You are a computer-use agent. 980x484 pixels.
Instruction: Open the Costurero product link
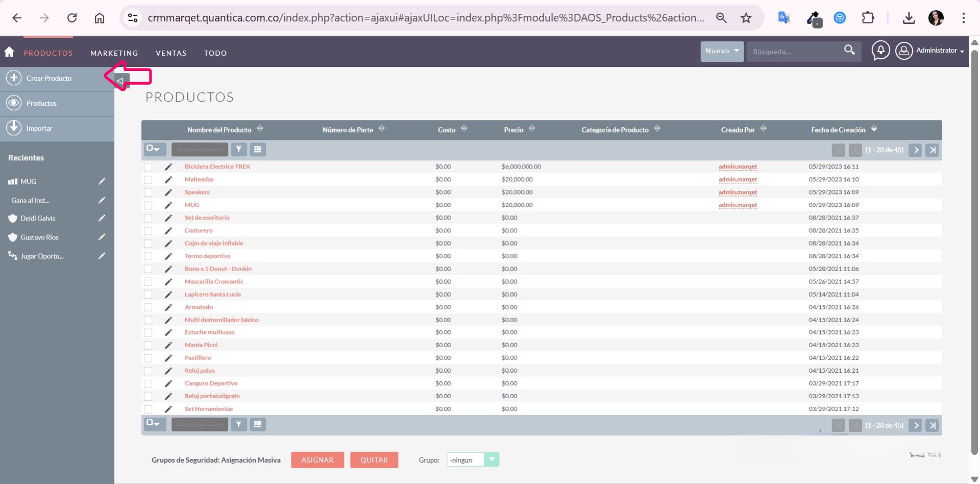point(199,231)
